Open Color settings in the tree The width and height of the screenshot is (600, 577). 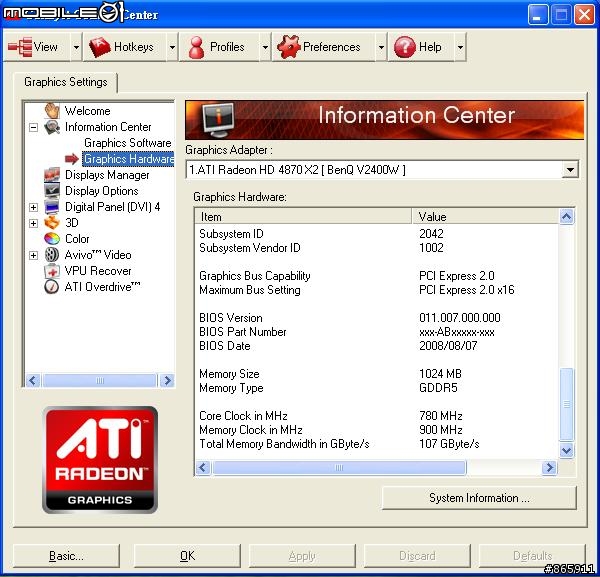click(77, 239)
